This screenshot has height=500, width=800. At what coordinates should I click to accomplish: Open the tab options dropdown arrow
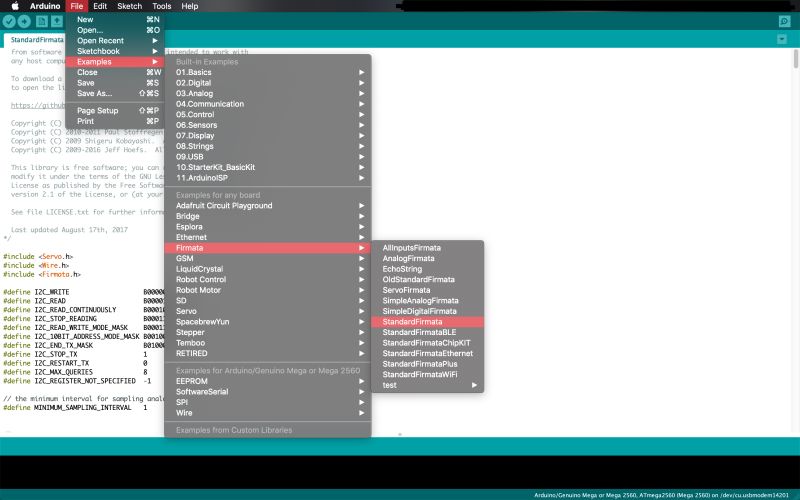782,39
